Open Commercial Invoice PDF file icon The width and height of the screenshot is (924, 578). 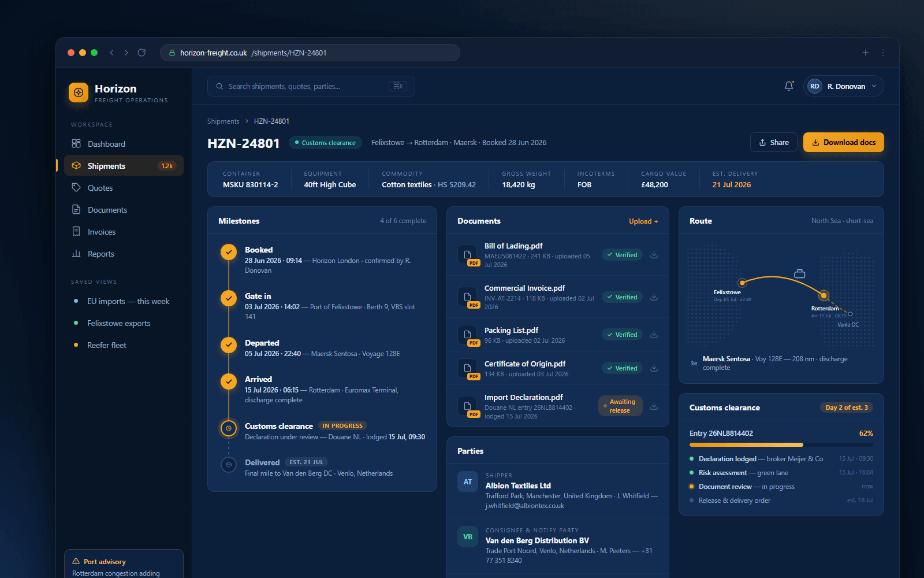[x=468, y=297]
